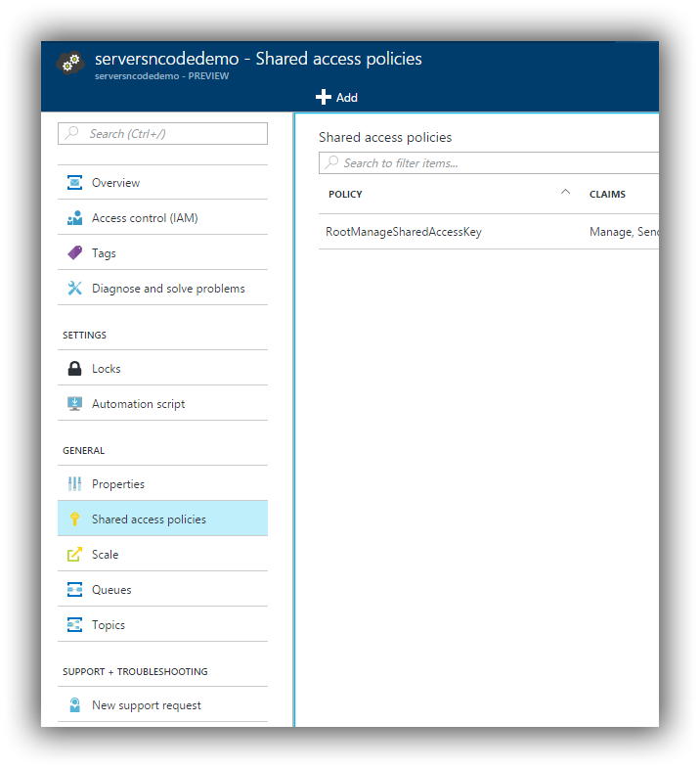Click magnifier icon in filter items box
700x768 pixels.
[x=331, y=162]
